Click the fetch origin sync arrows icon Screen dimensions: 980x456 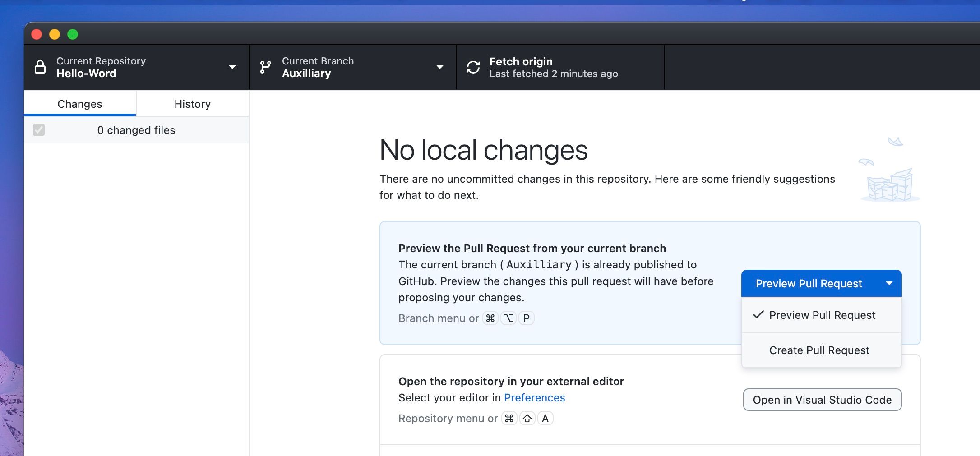[x=472, y=67]
